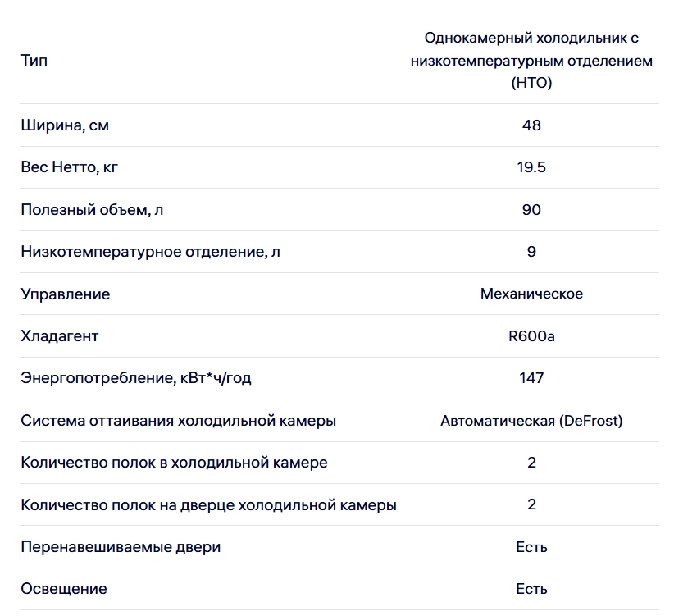Click the 'Хладагент' row label
This screenshot has width=674, height=616.
pos(60,336)
